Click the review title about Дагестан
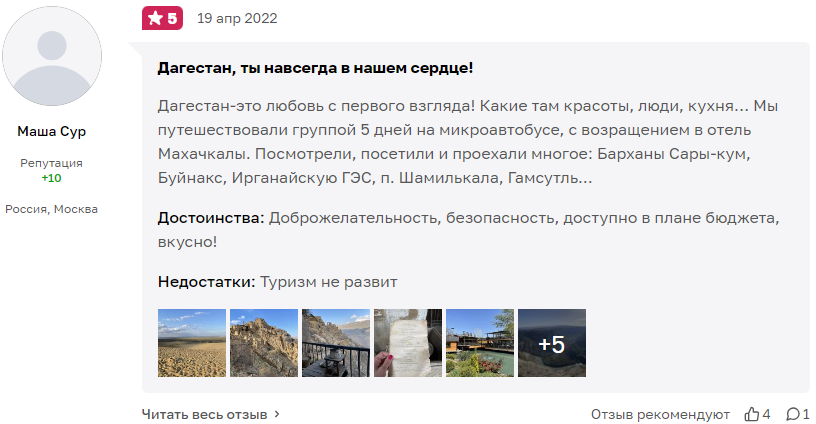This screenshot has width=816, height=424. pyautogui.click(x=315, y=68)
